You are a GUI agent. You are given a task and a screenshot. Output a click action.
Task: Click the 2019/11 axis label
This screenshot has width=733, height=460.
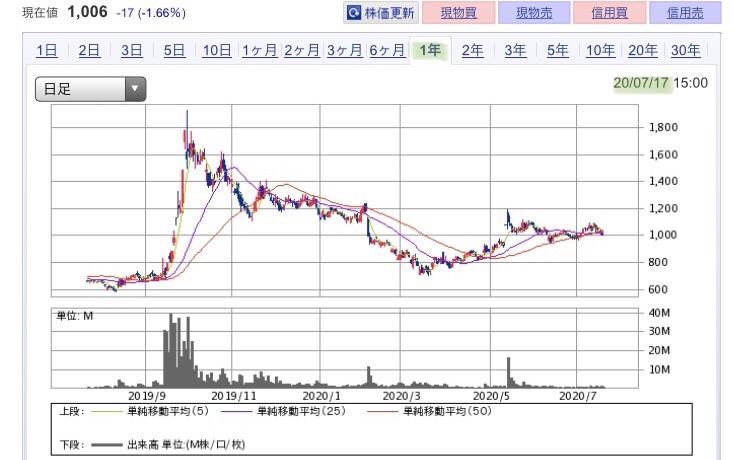point(234,396)
